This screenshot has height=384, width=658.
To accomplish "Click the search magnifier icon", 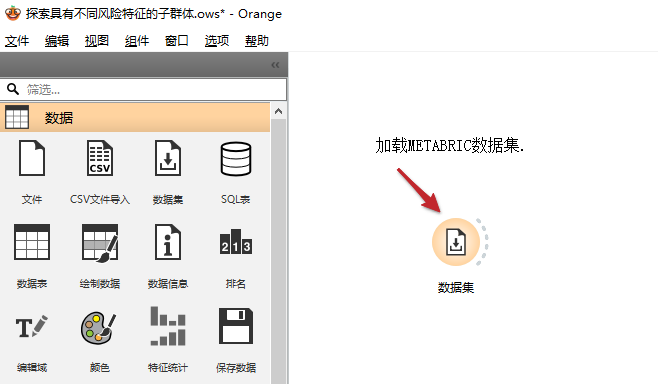I will [x=13, y=89].
